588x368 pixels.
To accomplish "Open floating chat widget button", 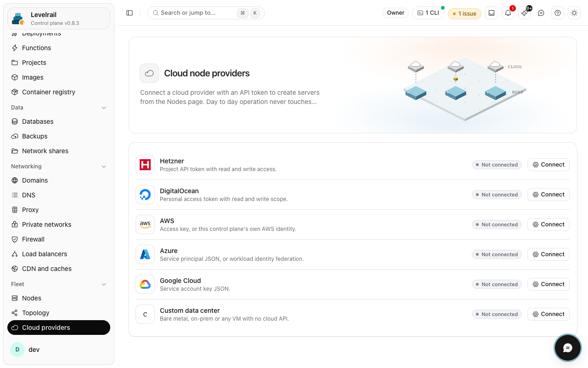I will (x=568, y=348).
